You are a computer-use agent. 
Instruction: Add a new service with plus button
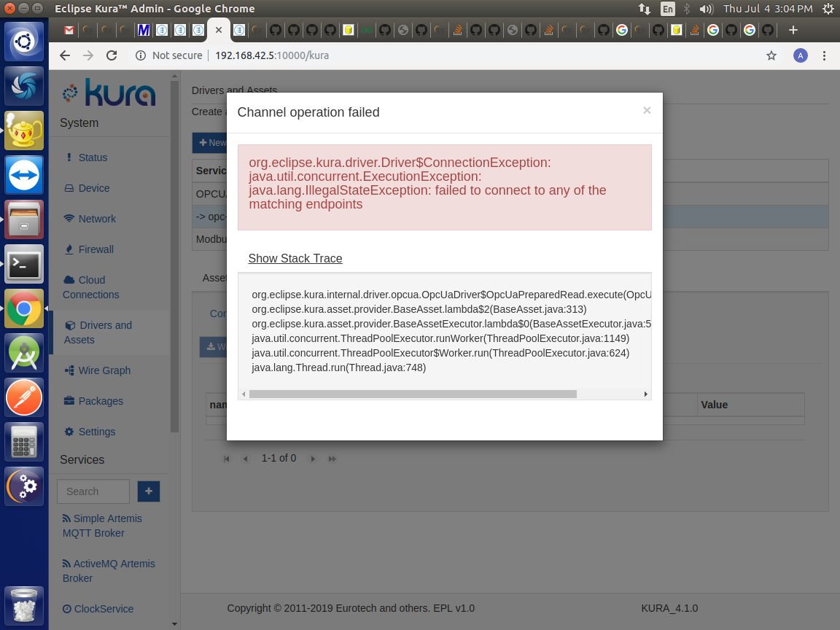149,491
